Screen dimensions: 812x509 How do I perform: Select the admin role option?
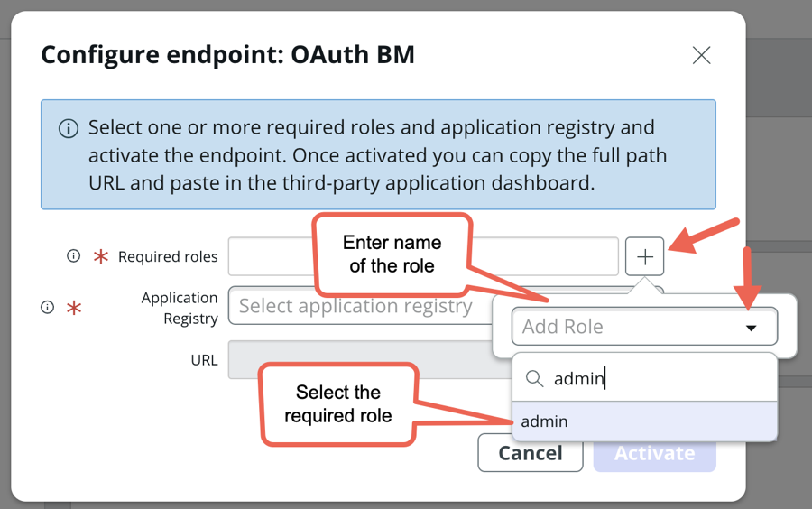[x=644, y=421]
